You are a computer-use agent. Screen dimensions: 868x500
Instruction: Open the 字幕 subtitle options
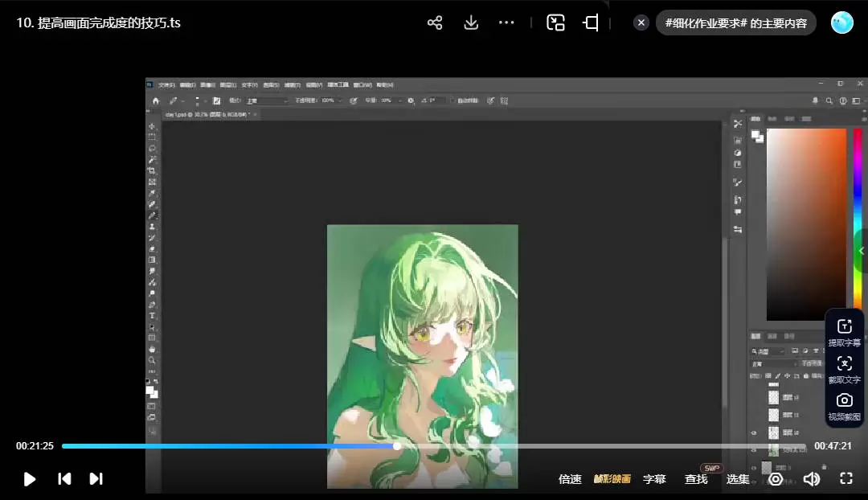[654, 479]
